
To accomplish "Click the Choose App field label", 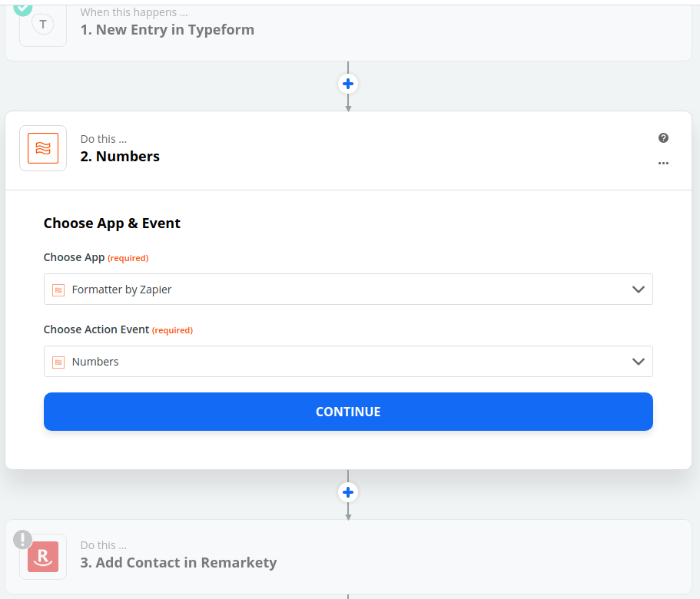I will 74,257.
